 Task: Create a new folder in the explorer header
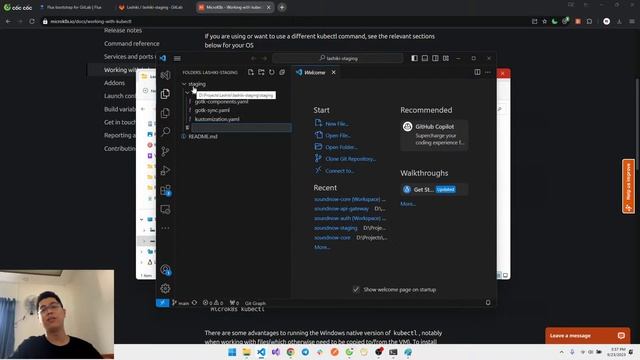[x=261, y=72]
